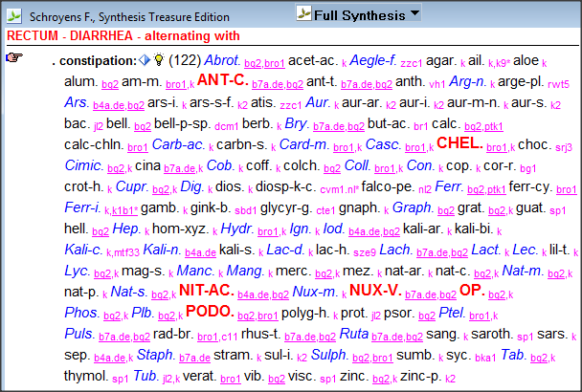Click the rwt5 source after arge-pl.
Viewport: 582px width, 392px height.
tap(558, 84)
